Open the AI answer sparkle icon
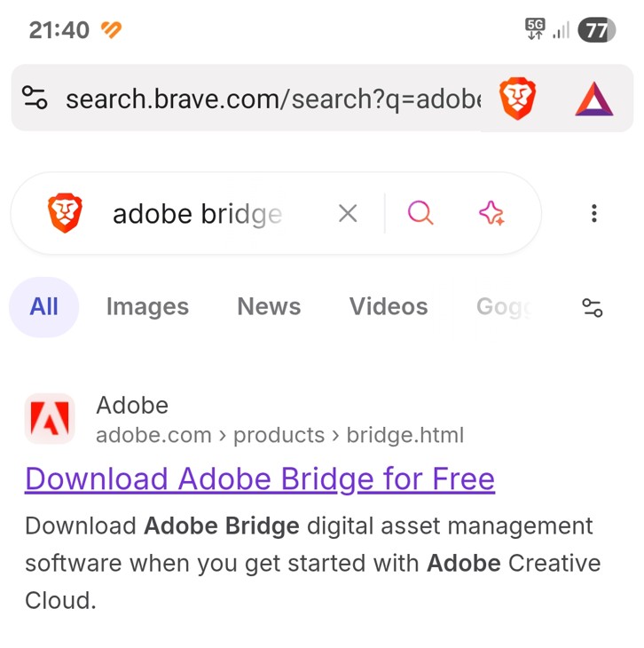This screenshot has width=644, height=648. click(x=491, y=213)
